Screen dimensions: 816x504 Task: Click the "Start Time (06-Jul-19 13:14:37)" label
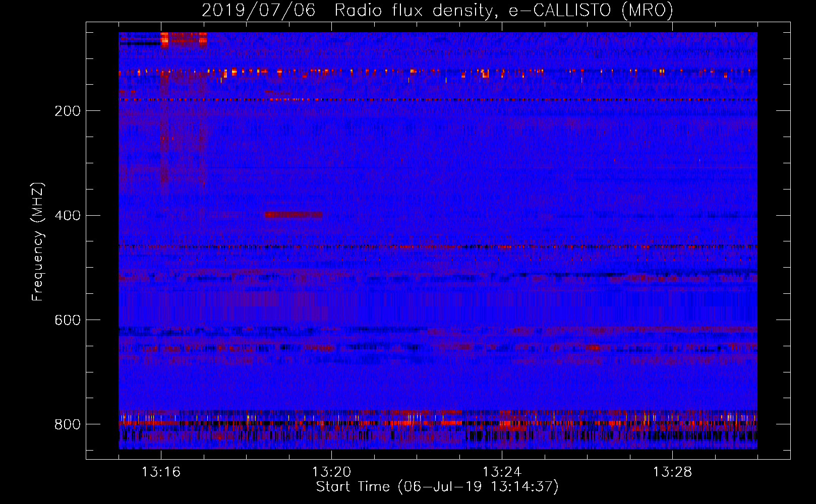click(437, 487)
